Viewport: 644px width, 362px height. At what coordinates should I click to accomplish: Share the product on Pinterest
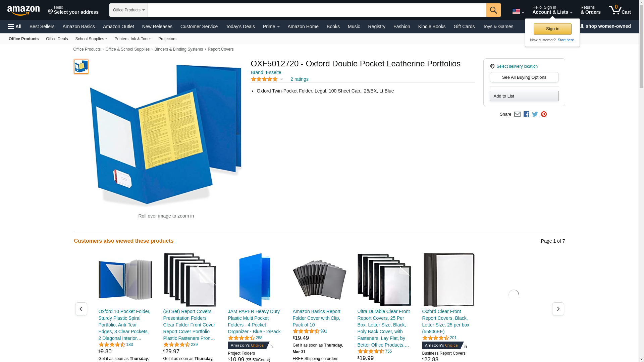pyautogui.click(x=544, y=114)
